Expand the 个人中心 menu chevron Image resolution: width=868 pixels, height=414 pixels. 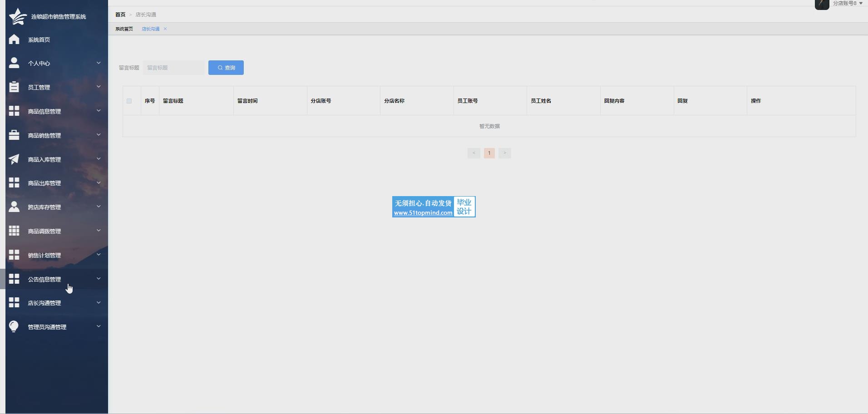coord(99,63)
